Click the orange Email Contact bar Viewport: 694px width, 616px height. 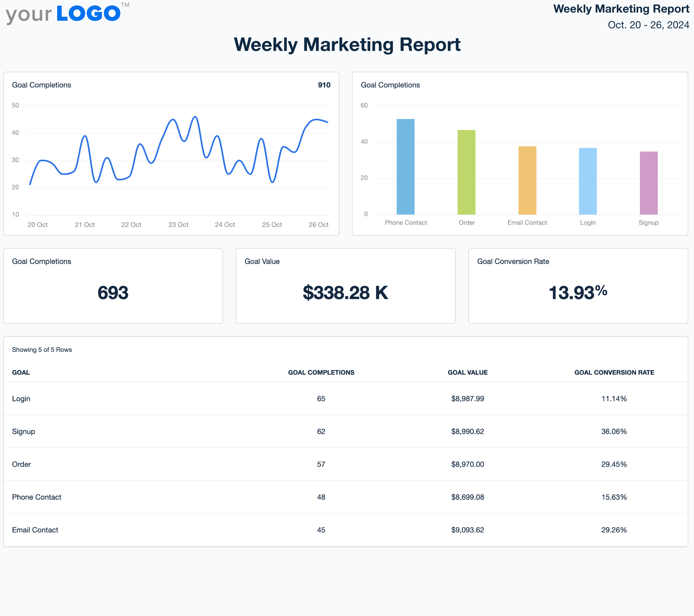[527, 180]
